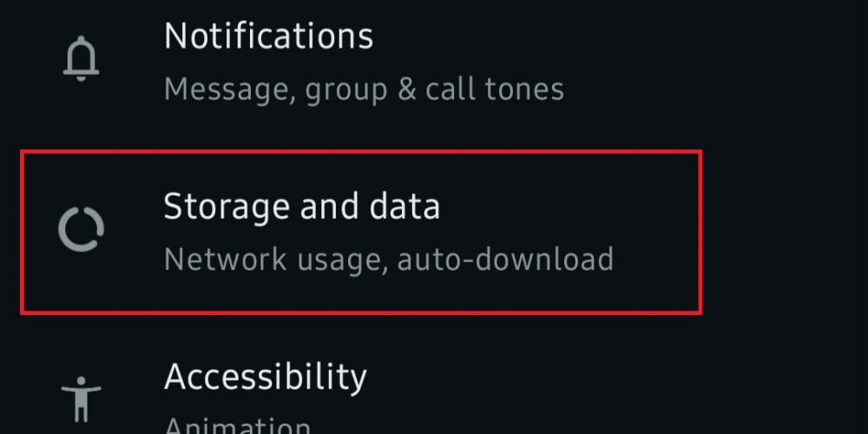
Task: Click the words "Network usage" under Storage
Action: pyautogui.click(x=273, y=259)
